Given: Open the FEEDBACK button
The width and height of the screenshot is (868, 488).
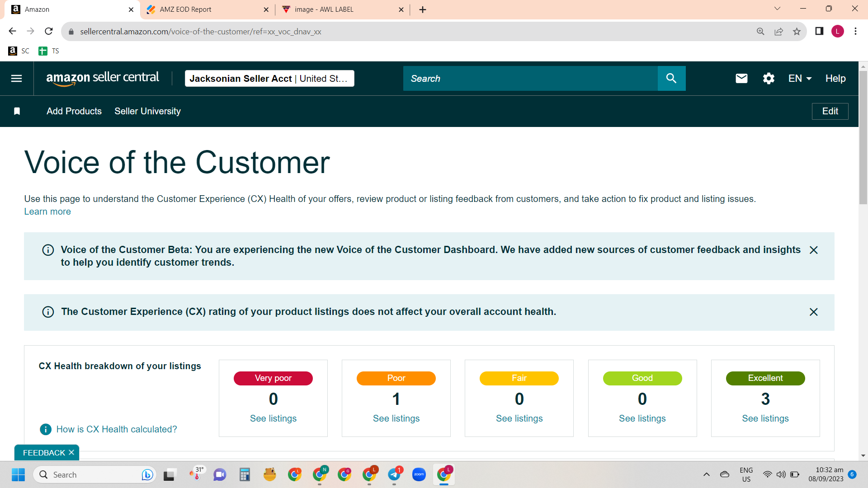Looking at the screenshot, I should tap(44, 452).
